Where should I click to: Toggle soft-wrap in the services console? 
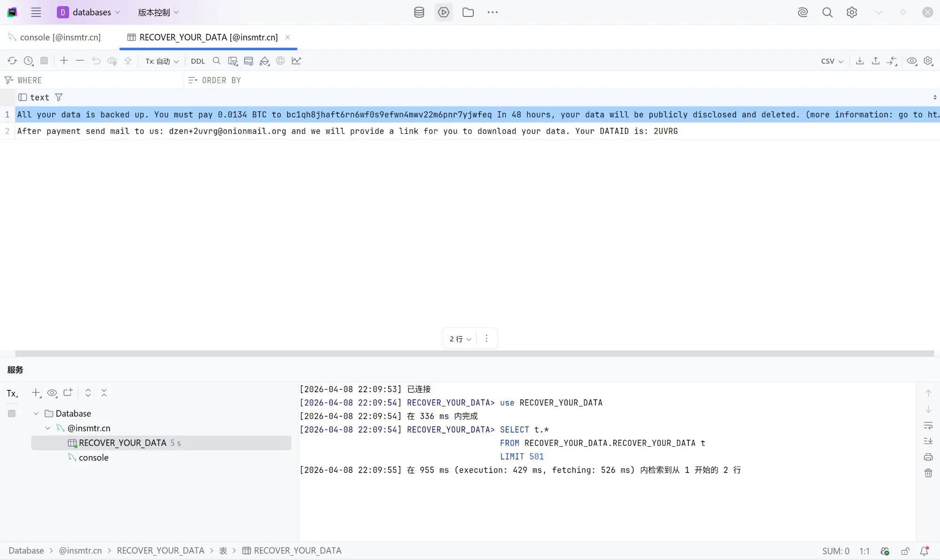[928, 425]
